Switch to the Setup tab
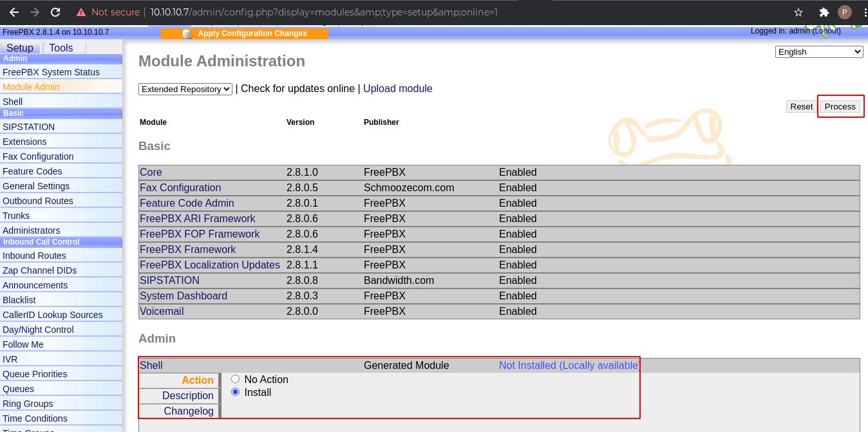The width and height of the screenshot is (868, 432). (x=20, y=48)
